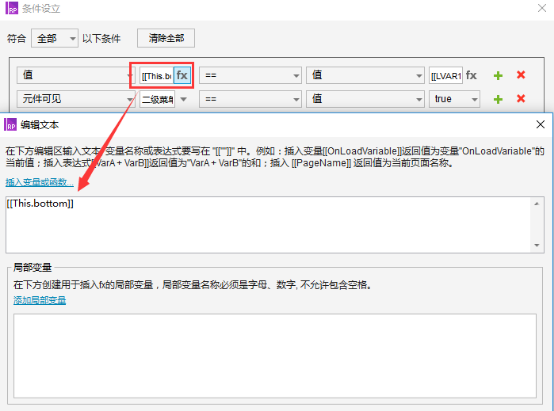The width and height of the screenshot is (554, 411).
Task: Click the 添加局部变量 link
Action: point(40,300)
